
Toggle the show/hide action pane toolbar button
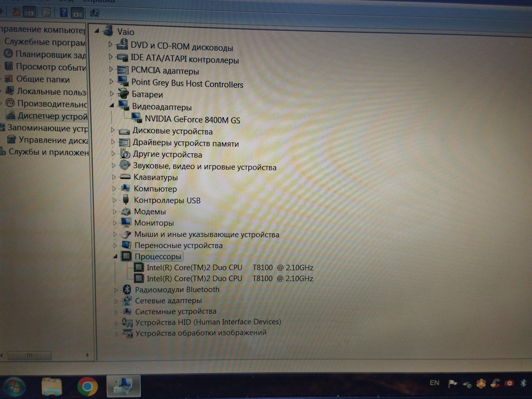pos(78,13)
